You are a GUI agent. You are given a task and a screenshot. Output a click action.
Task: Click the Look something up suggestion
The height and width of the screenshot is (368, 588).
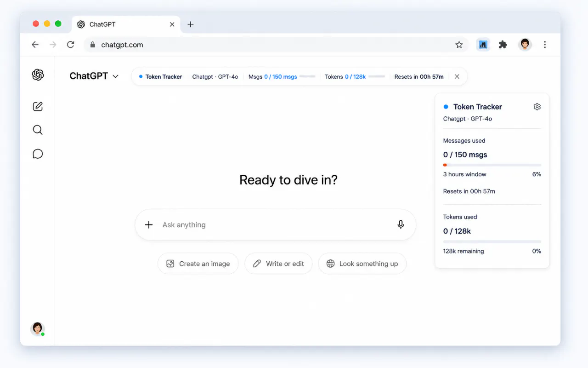(x=362, y=264)
